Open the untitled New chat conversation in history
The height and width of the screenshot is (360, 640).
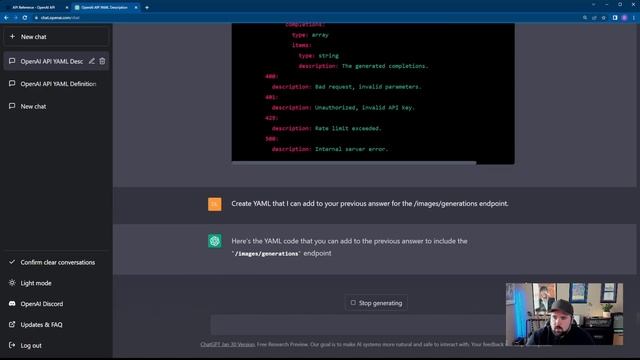tap(56, 106)
